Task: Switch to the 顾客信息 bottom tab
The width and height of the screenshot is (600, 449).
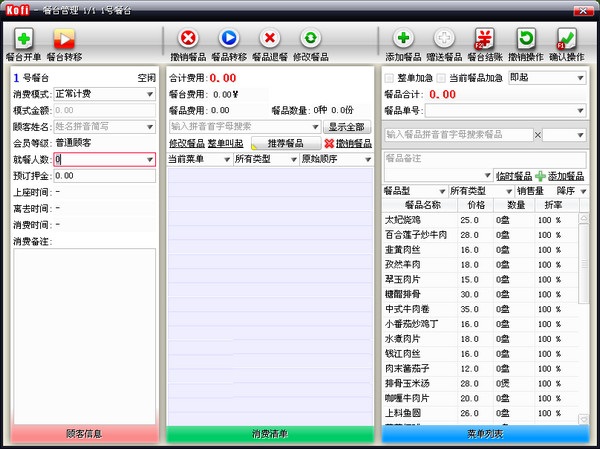Action: pos(84,434)
